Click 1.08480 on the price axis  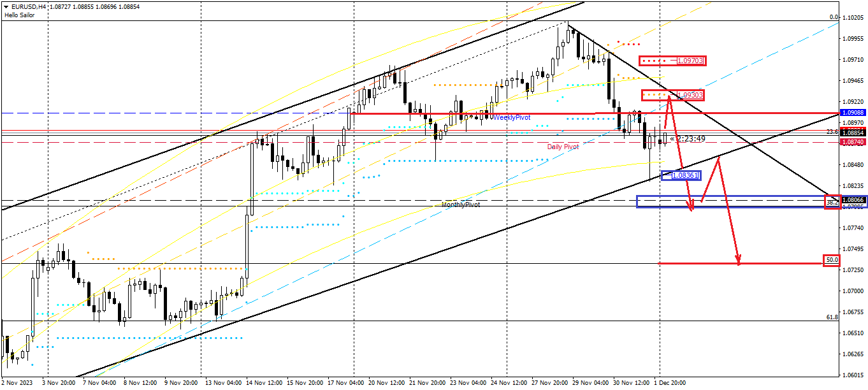[853, 164]
